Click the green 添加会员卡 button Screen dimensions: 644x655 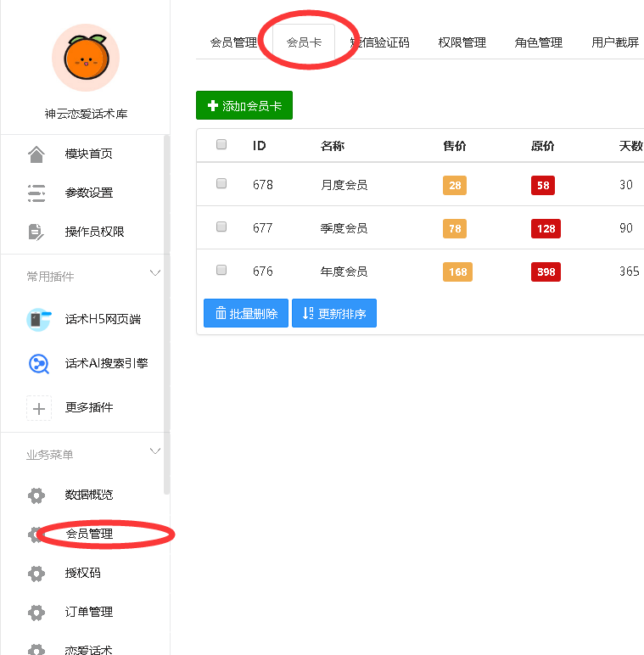point(244,105)
